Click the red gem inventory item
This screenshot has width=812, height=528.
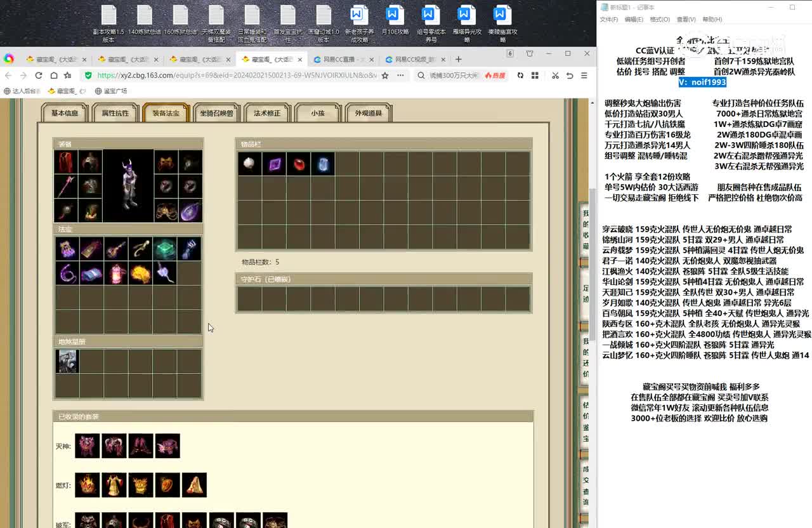pyautogui.click(x=298, y=164)
